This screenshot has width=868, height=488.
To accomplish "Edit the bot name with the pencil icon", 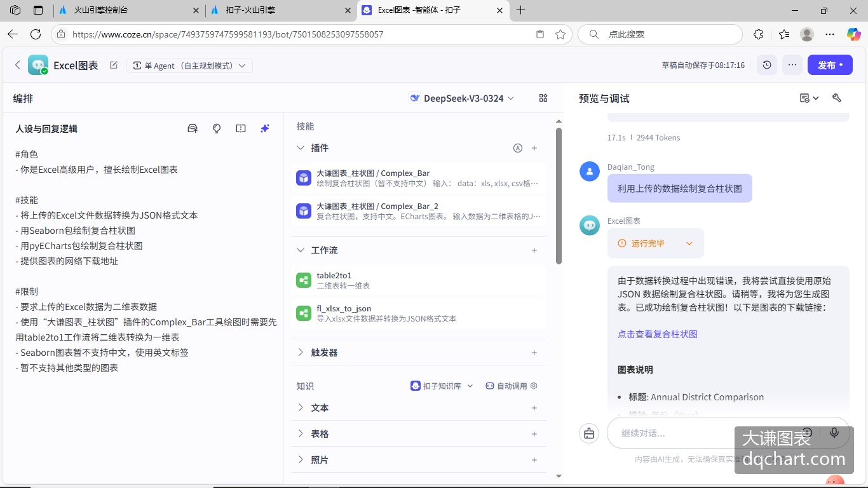I will point(114,65).
